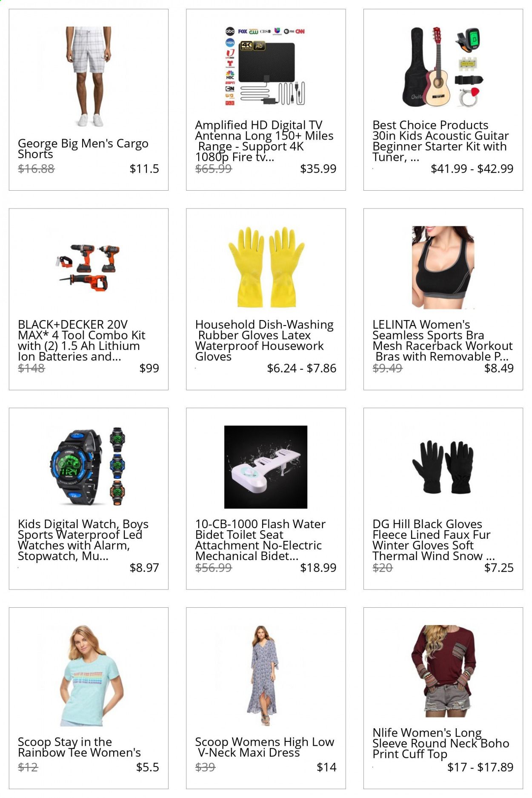
Task: Select the kids acoustic guitar kit image
Action: pyautogui.click(x=443, y=68)
